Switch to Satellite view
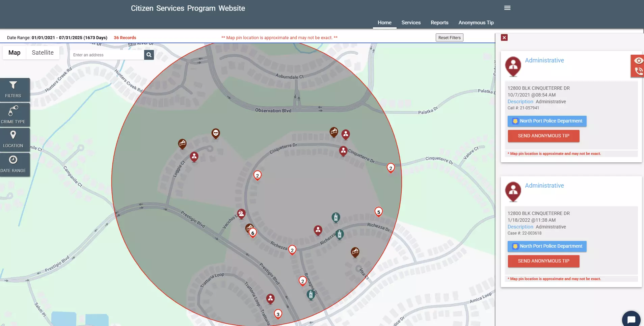This screenshot has height=326, width=644. 43,53
